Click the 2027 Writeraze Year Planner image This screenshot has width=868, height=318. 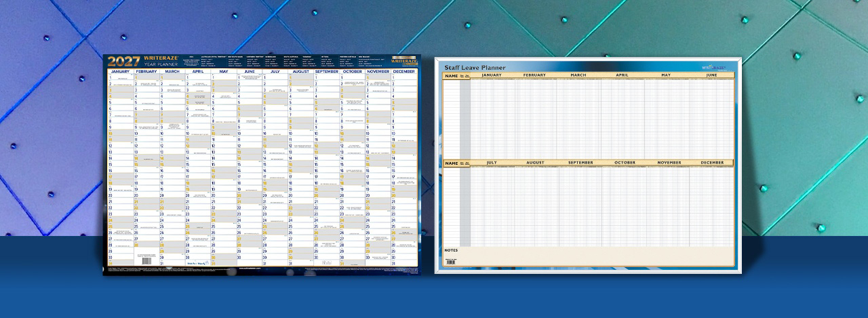262,165
